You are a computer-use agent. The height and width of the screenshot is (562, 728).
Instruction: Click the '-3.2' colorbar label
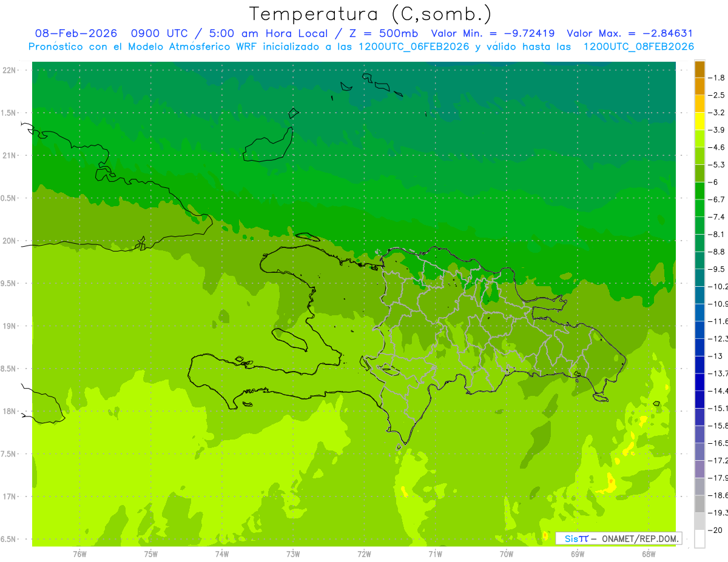tap(718, 113)
